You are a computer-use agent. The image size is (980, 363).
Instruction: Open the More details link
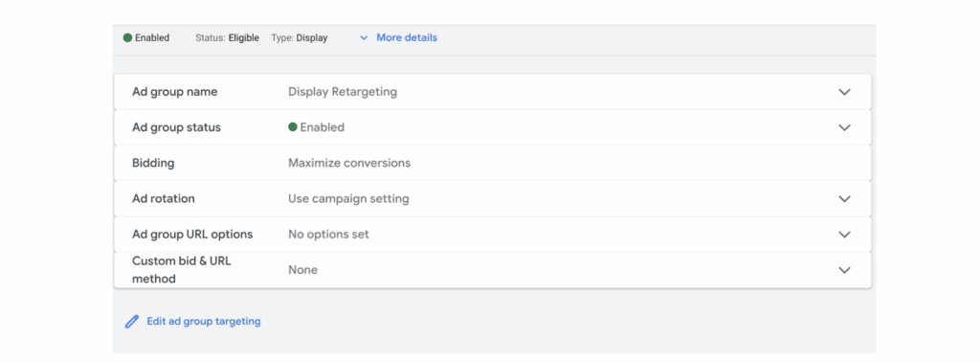407,37
